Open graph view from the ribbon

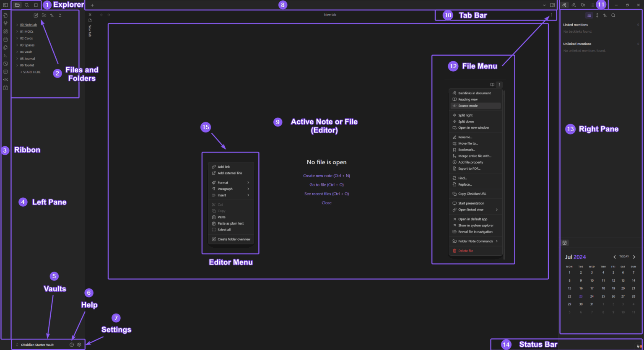5,23
